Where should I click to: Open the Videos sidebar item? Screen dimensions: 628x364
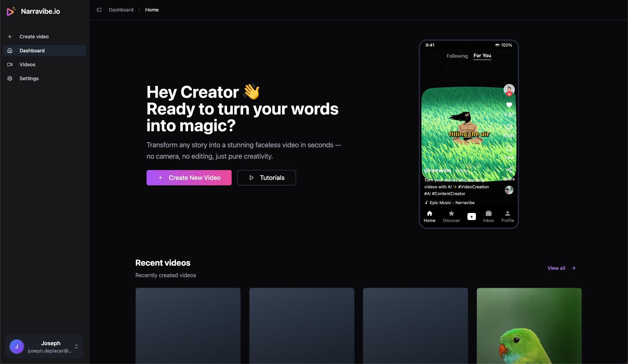27,64
